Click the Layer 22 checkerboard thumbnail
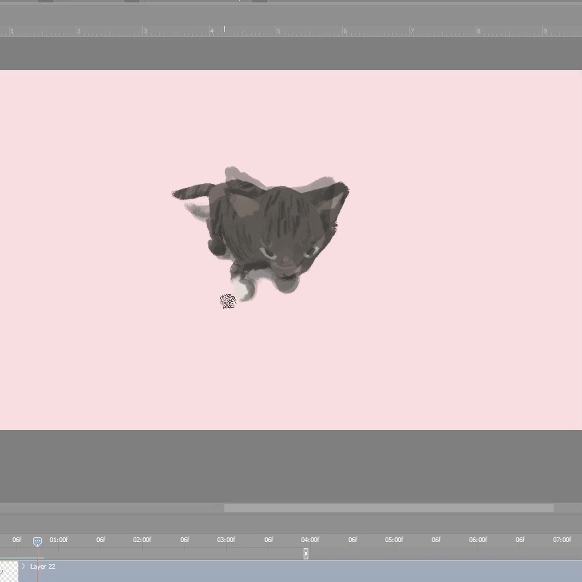The width and height of the screenshot is (582, 582). pos(9,571)
